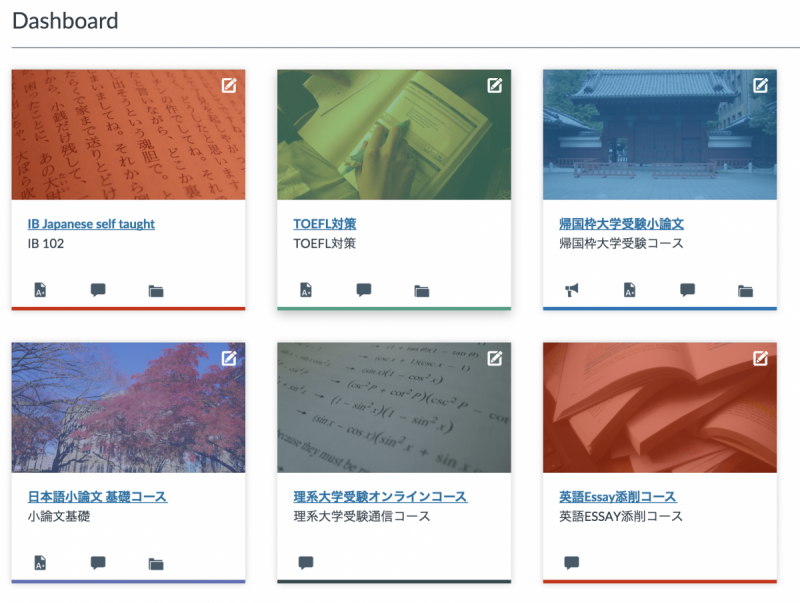Select 理系大学受験オンラインコース course title
The width and height of the screenshot is (800, 603).
coord(380,497)
